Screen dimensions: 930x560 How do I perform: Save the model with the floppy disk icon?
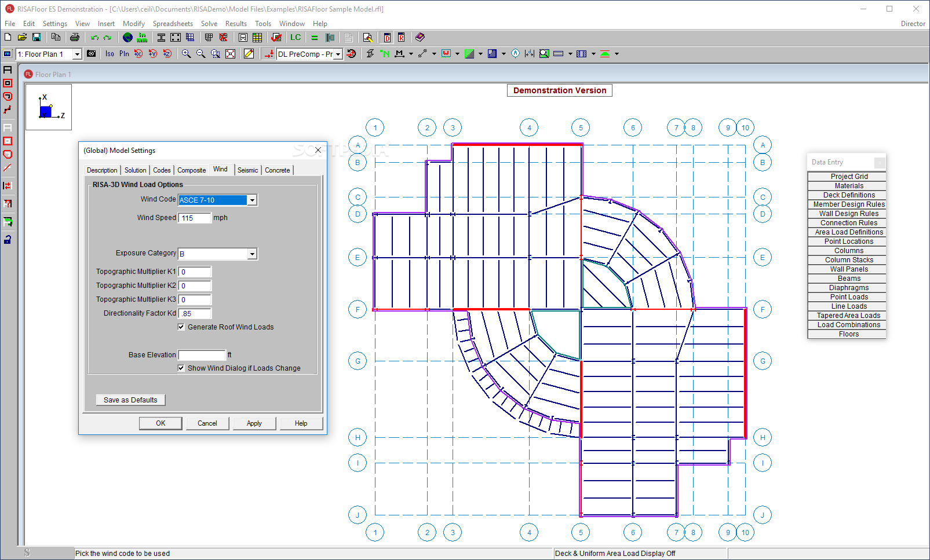click(36, 37)
